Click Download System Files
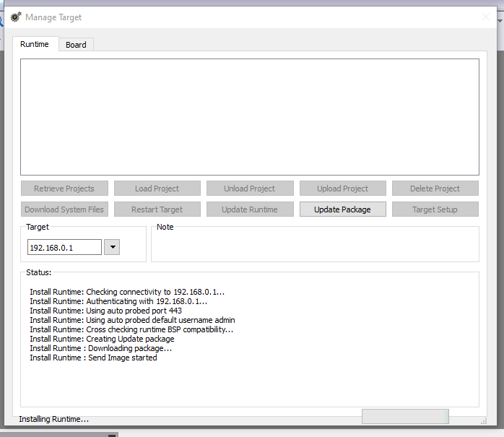Screen dimensions: 504x437 tap(64, 209)
